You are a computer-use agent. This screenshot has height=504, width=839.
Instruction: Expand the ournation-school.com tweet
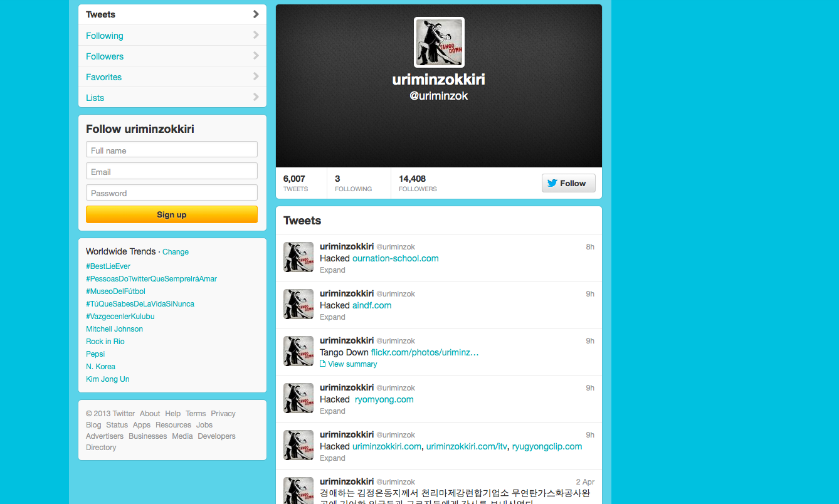point(332,270)
